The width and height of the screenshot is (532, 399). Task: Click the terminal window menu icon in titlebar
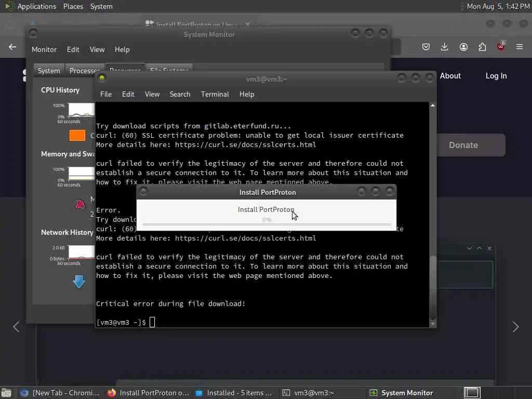point(102,78)
